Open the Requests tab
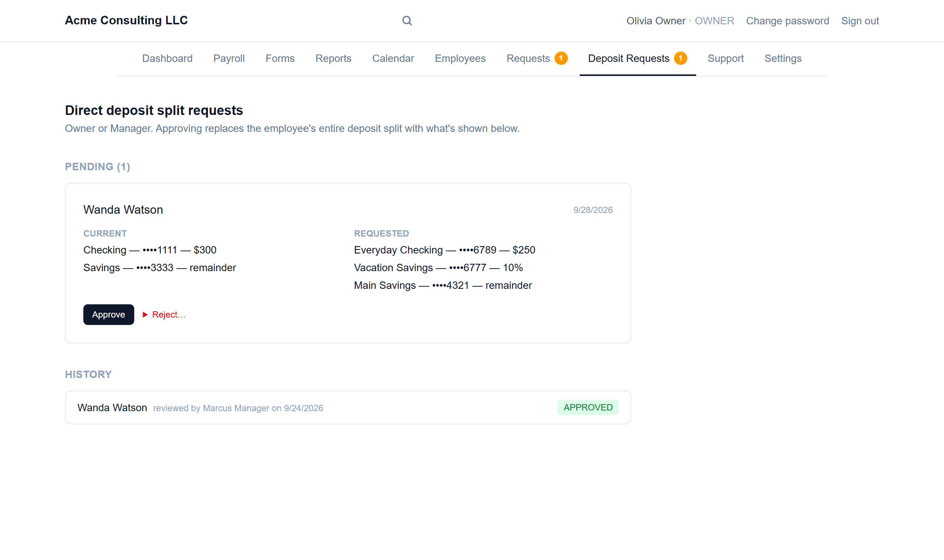 tap(537, 59)
